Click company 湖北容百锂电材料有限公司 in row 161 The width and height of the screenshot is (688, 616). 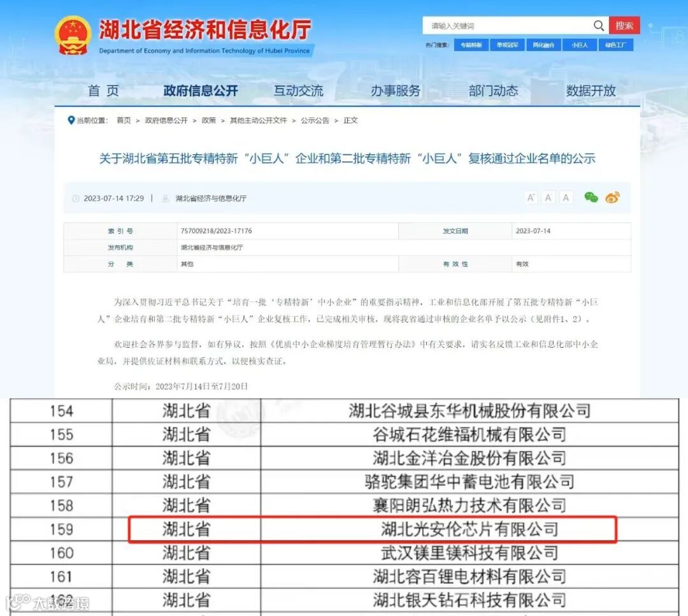(469, 577)
